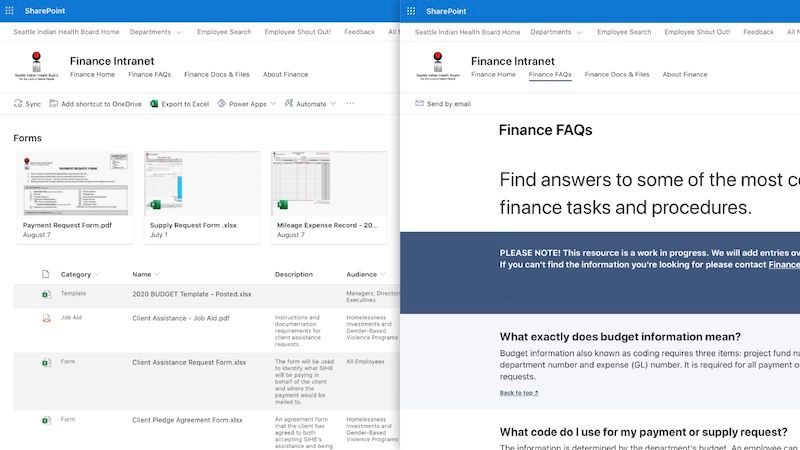Screen dimensions: 800x450
Task: Click the Power Apps icon
Action: point(221,104)
